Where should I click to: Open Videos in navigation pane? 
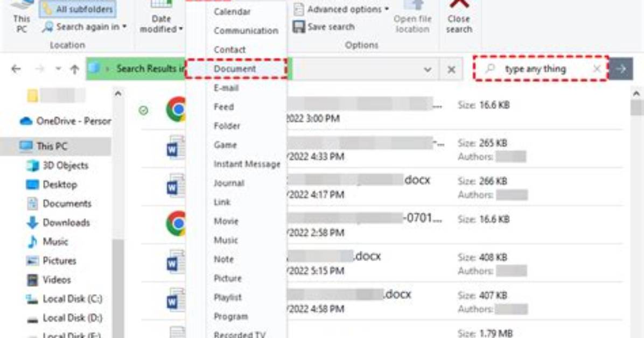click(x=48, y=280)
